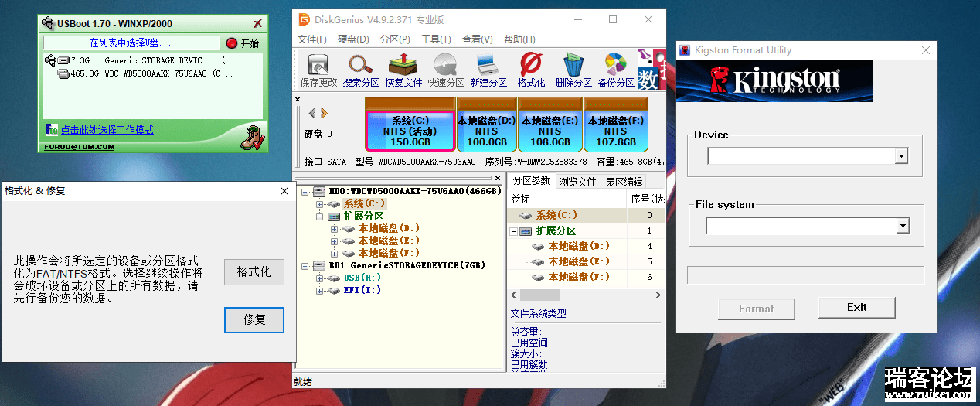Collapse the HD0 WDC disk tree node
Viewport: 980px width, 406px height.
point(306,191)
